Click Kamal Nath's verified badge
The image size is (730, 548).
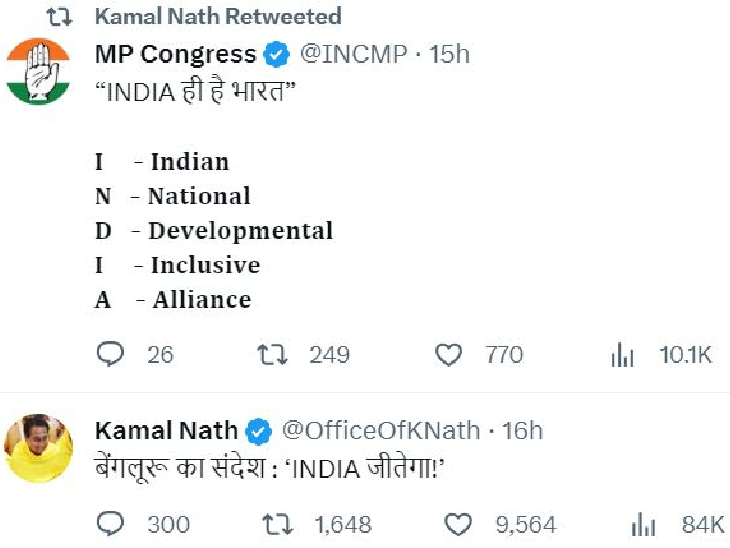coord(259,431)
